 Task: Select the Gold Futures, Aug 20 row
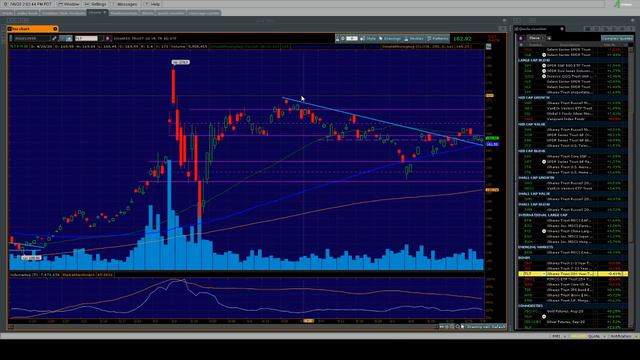573,311
